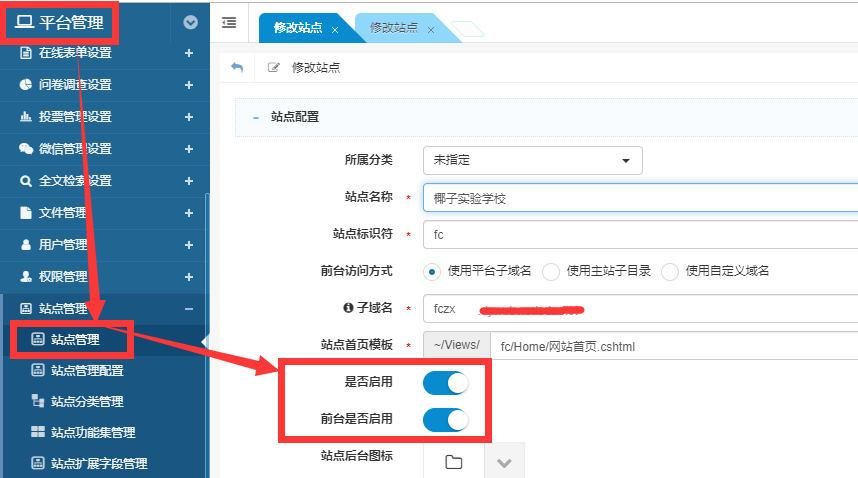The height and width of the screenshot is (478, 858).
Task: Open 站点分类管理 sidebar item
Action: (86, 402)
